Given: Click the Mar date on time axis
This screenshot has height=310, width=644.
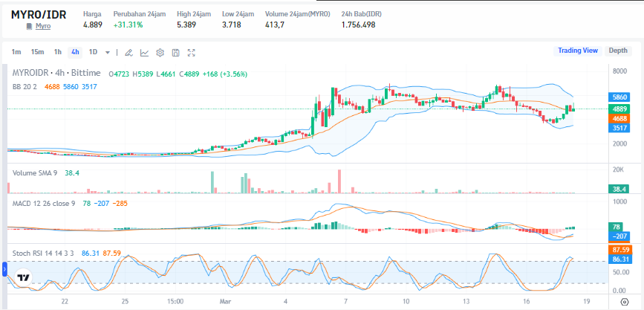Looking at the screenshot, I should click(224, 301).
